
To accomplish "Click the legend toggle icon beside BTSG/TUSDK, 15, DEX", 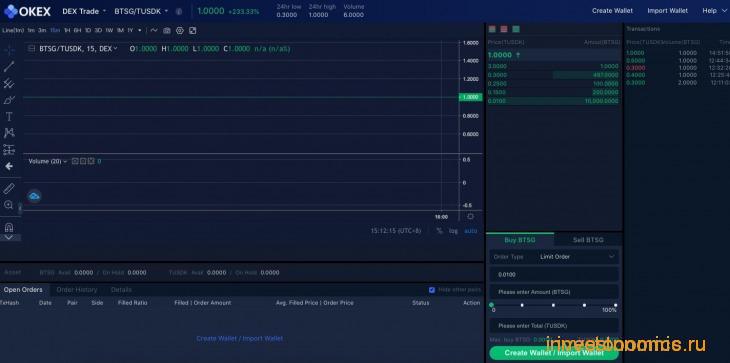I will 32,48.
